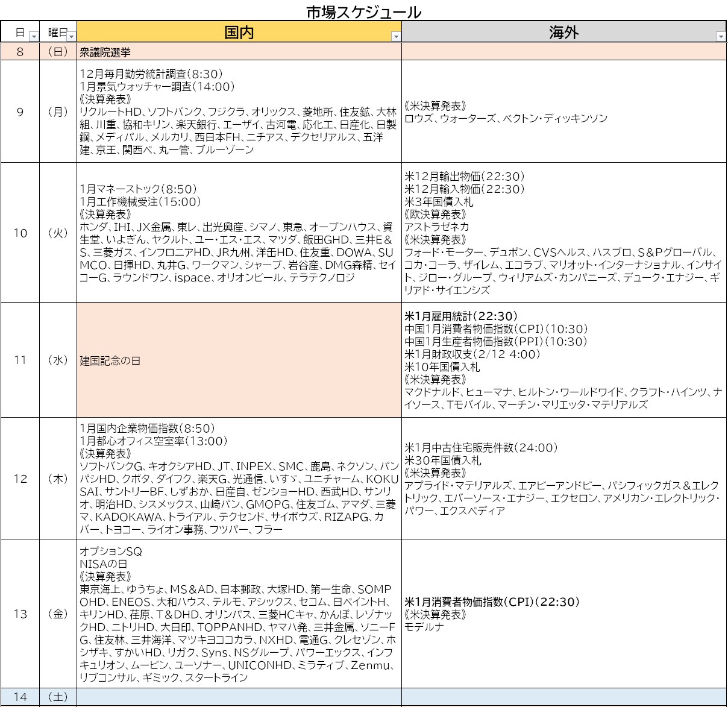Select the cell listing オプションSQ
The image size is (728, 707).
(x=239, y=614)
